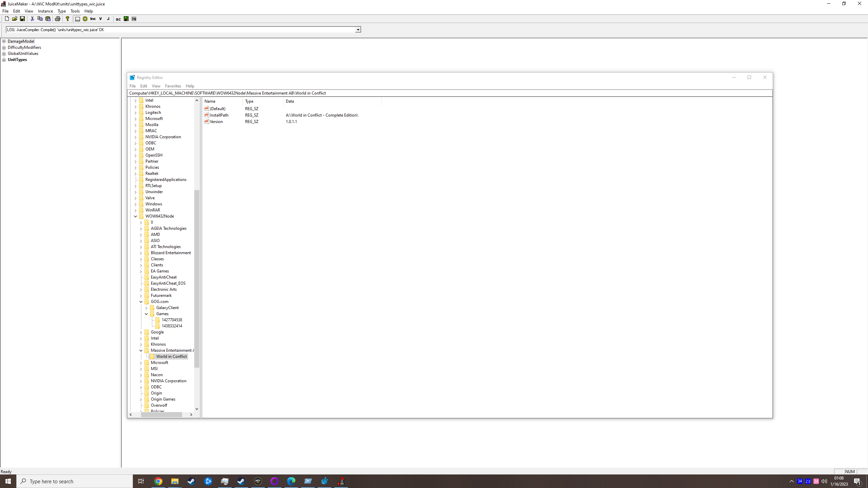868x488 pixels.
Task: Expand the UnitTypes tree node
Action: 4,60
